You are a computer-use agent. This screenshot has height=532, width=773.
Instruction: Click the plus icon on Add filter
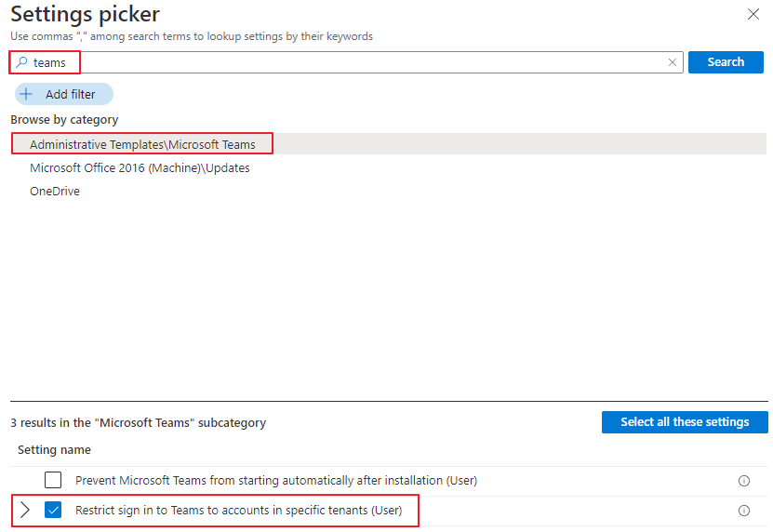[26, 94]
